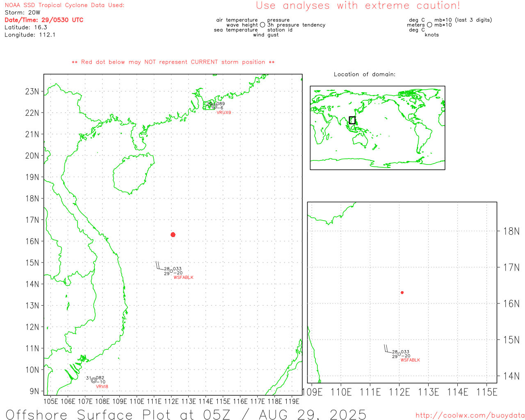Click 'knots' units legend label
Viewport: 525px width, 420px height.
click(432, 35)
